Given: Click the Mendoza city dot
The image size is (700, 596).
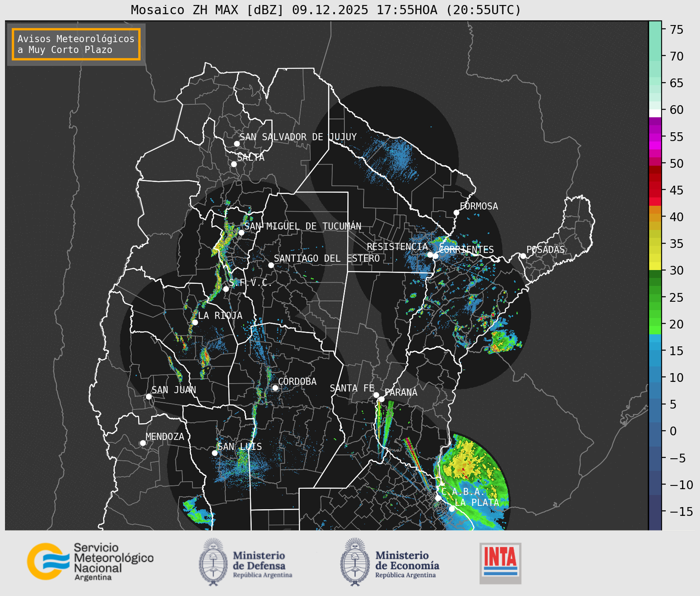Looking at the screenshot, I should point(143,443).
